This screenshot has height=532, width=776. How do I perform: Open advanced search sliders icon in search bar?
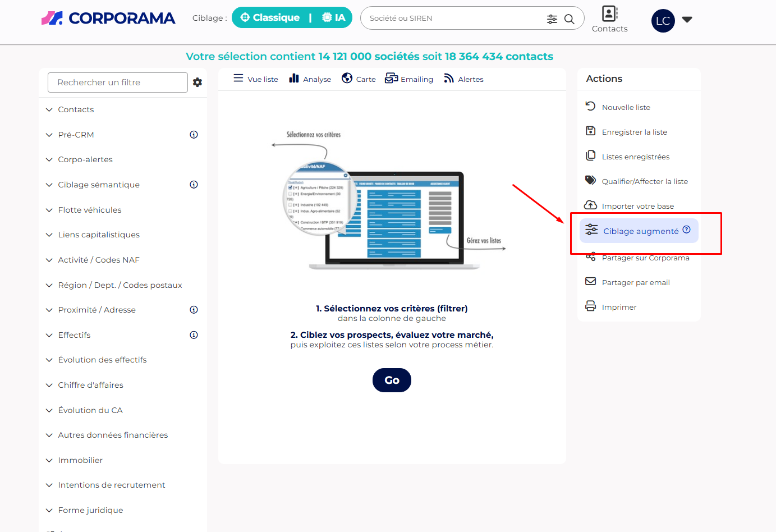click(552, 19)
